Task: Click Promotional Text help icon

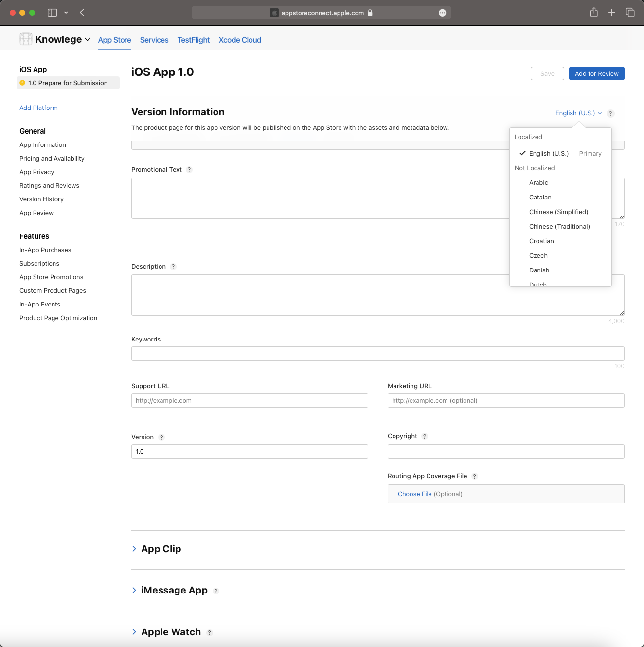Action: tap(189, 170)
